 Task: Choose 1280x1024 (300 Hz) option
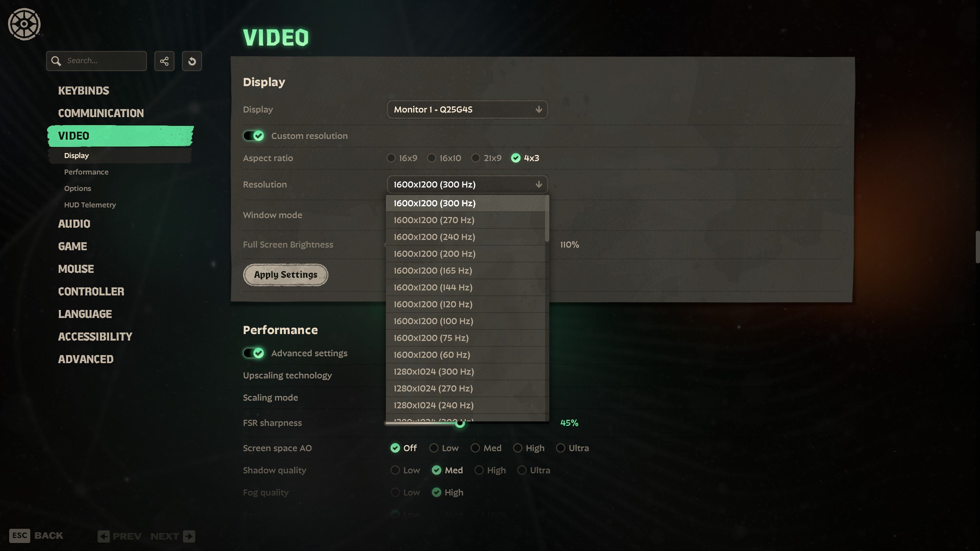[465, 372]
